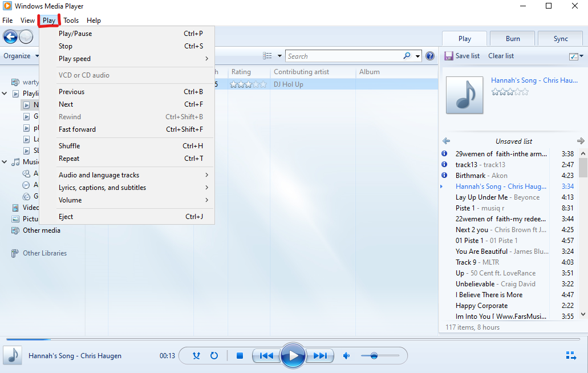Image resolution: width=588 pixels, height=373 pixels.
Task: Open the Tools menu
Action: tap(71, 20)
